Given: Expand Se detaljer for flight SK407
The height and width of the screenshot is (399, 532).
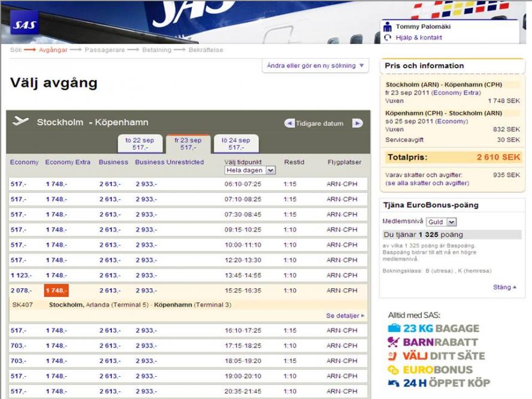Looking at the screenshot, I should point(345,316).
